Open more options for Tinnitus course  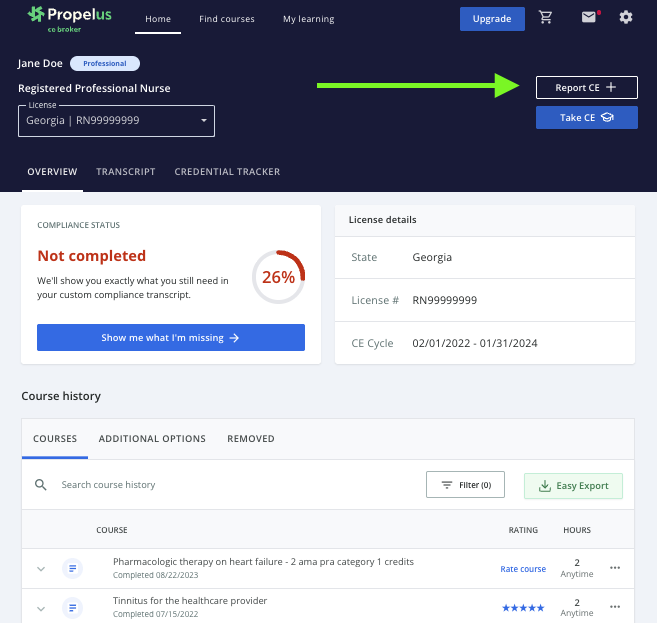pos(615,607)
